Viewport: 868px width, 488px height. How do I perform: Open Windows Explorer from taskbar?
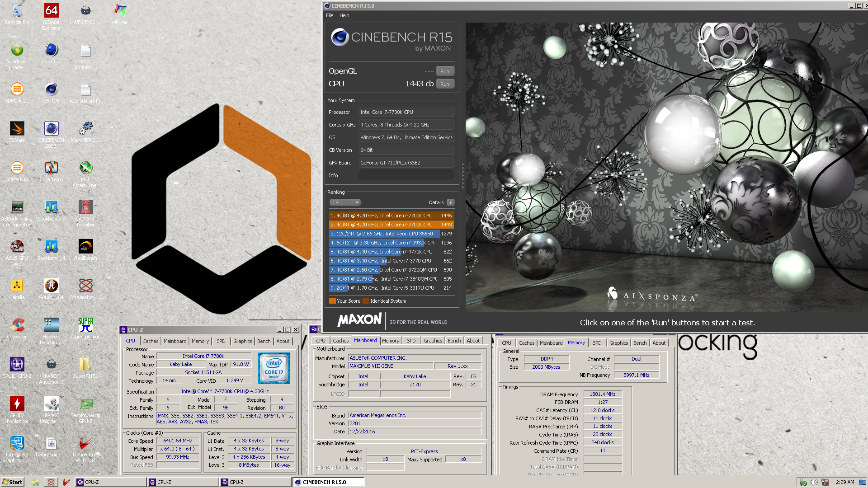[36, 482]
